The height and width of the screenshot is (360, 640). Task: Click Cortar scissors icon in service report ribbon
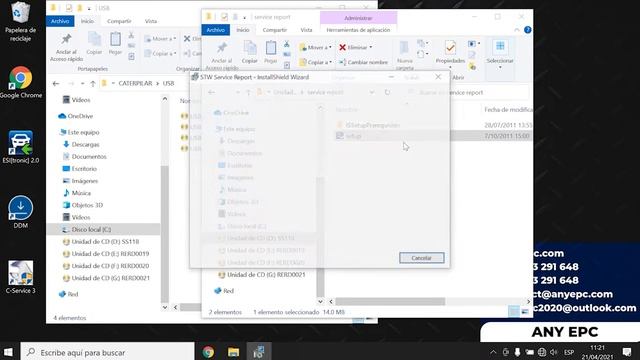(x=287, y=44)
